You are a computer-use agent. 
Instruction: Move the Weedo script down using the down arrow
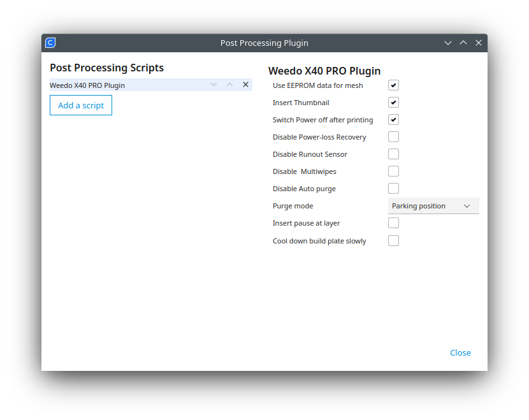pyautogui.click(x=214, y=84)
